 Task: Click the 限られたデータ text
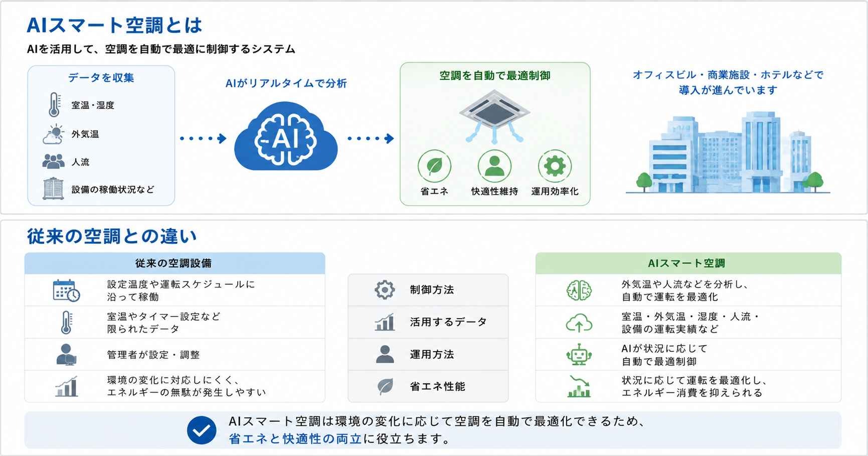point(143,329)
